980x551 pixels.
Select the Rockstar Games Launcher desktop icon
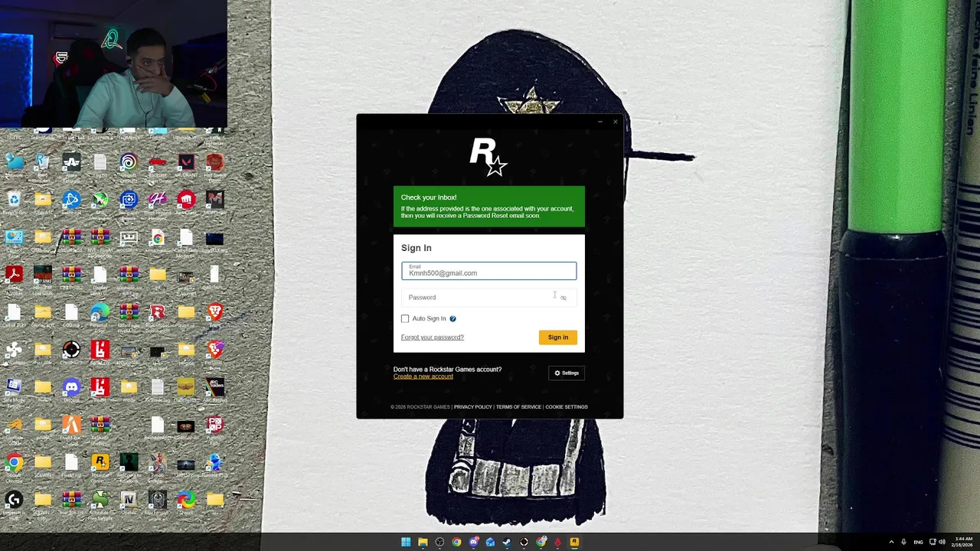(x=100, y=466)
